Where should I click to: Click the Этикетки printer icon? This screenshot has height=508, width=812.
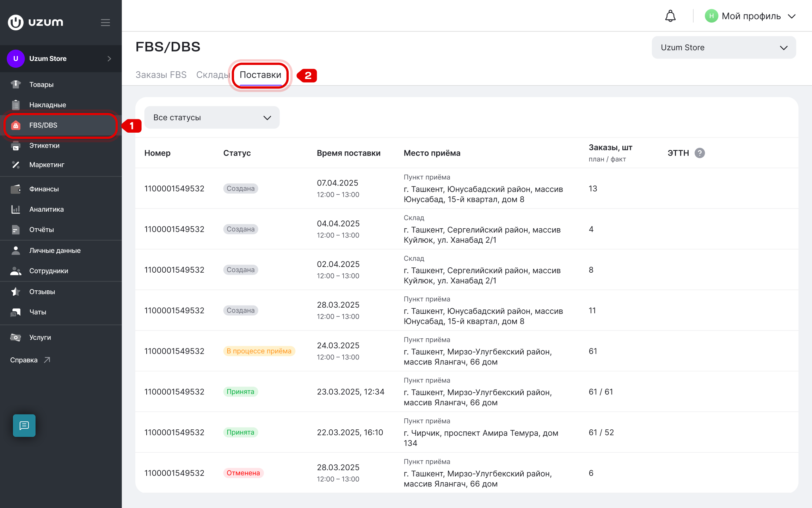[16, 145]
